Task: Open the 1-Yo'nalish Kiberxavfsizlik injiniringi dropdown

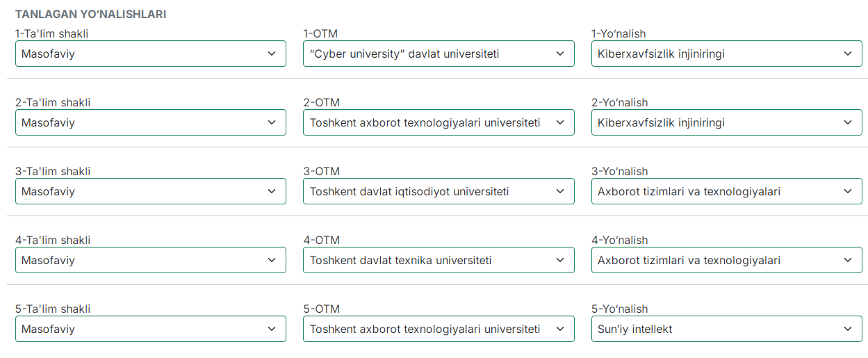Action: coord(727,54)
